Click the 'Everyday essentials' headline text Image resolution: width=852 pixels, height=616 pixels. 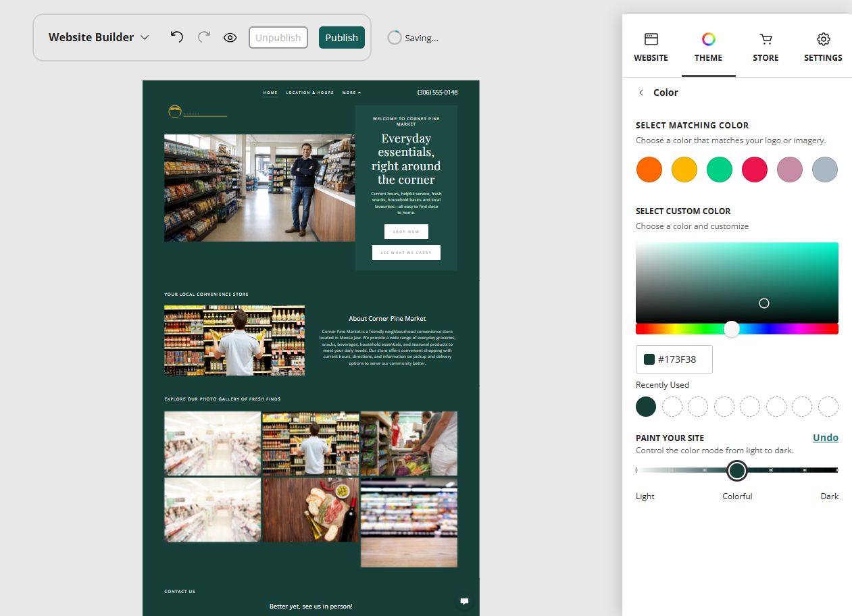tap(406, 159)
